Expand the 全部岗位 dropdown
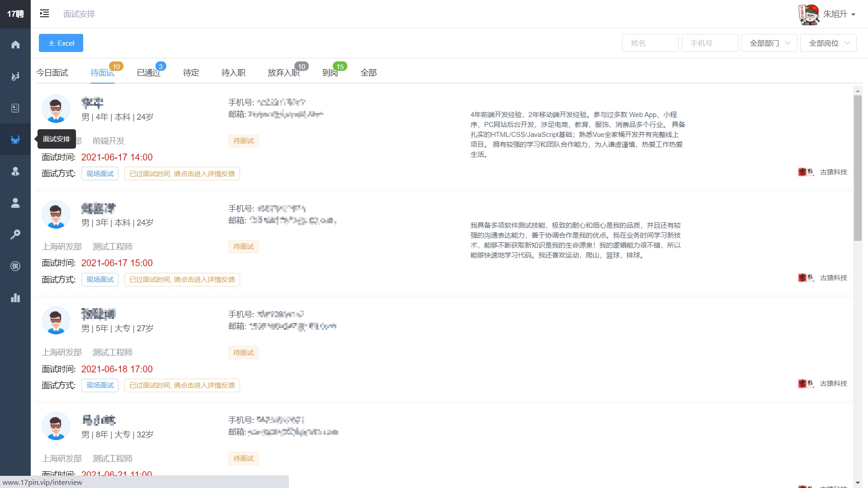 pyautogui.click(x=828, y=43)
